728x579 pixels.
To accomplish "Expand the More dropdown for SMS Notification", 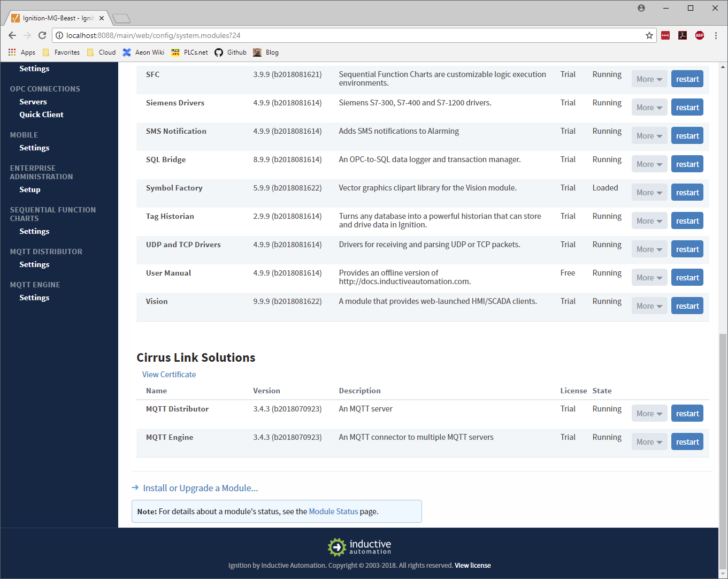I will [x=649, y=136].
